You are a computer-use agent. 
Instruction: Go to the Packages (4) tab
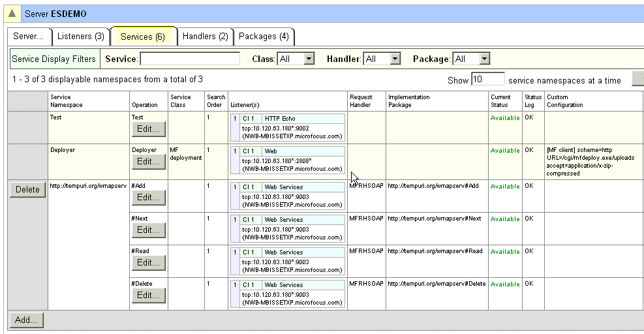[264, 37]
